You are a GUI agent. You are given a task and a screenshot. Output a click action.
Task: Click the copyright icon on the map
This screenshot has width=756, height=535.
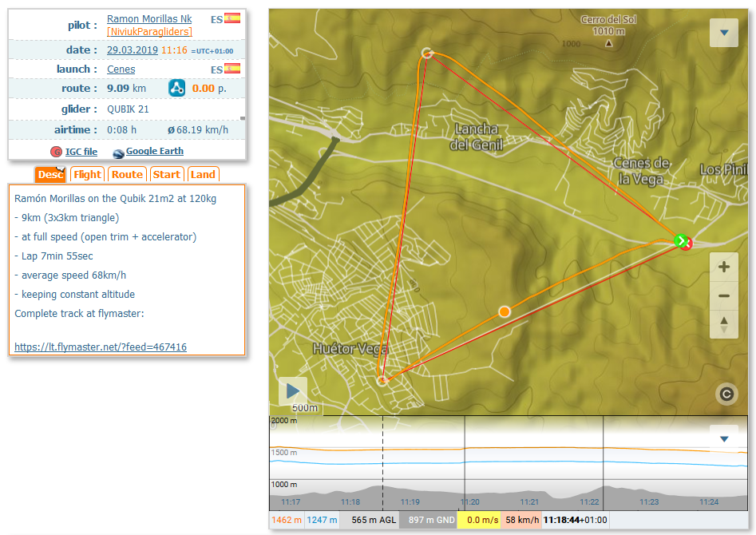(x=726, y=394)
